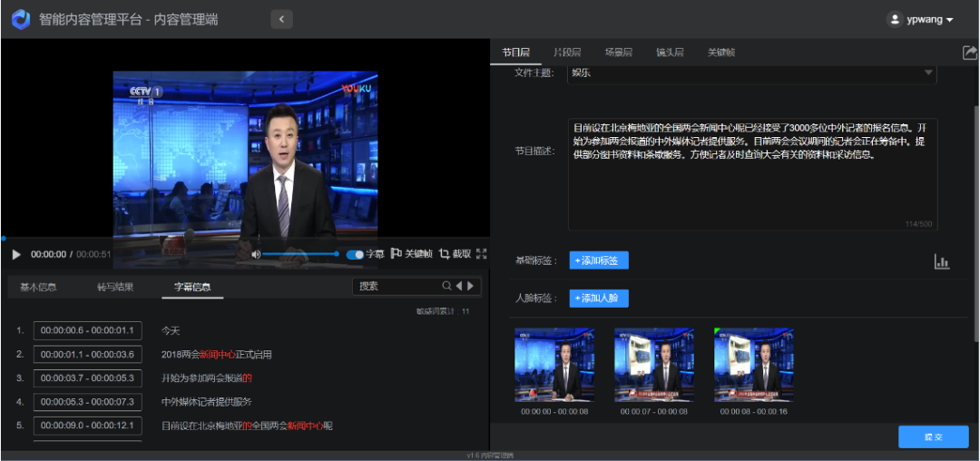Adjust the volume slider
This screenshot has height=461, width=980.
[x=299, y=254]
